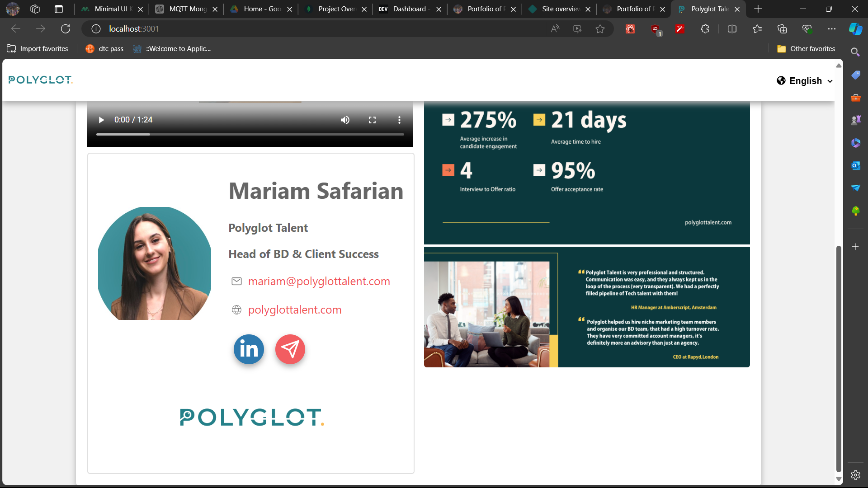Viewport: 868px width, 488px height.
Task: Refresh the browser page
Action: coord(66,29)
